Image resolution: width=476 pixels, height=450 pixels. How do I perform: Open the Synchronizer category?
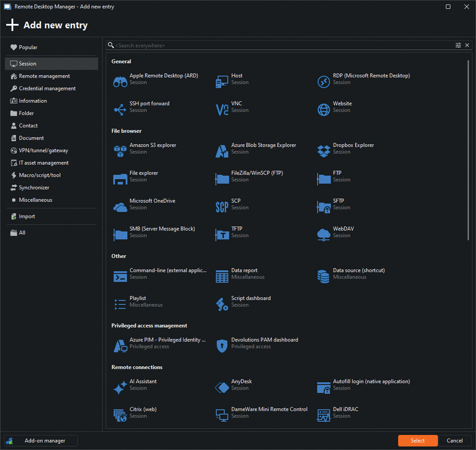pyautogui.click(x=52, y=188)
